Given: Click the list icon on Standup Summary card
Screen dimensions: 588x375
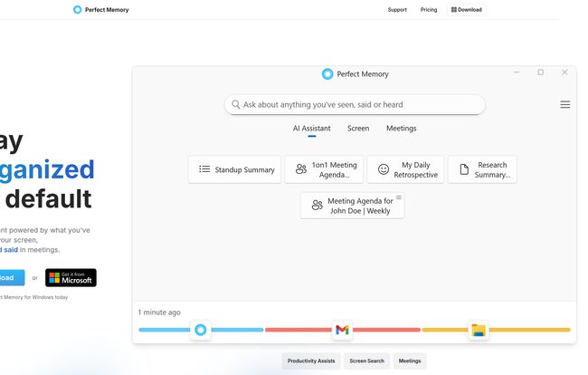Looking at the screenshot, I should click(204, 169).
